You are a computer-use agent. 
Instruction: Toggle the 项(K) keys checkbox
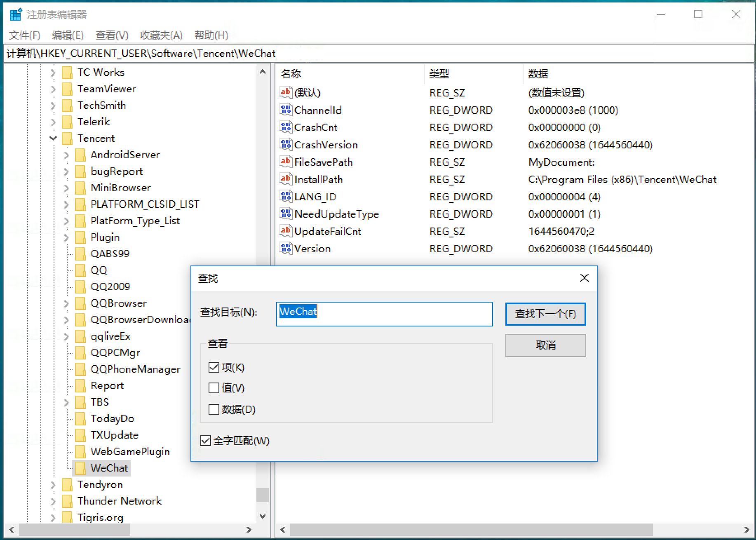coord(214,367)
